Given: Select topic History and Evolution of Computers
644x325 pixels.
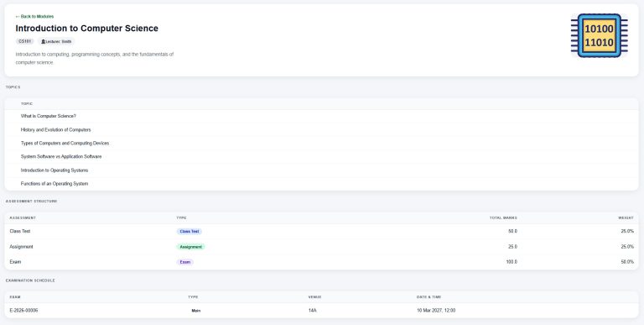Looking at the screenshot, I should click(56, 130).
